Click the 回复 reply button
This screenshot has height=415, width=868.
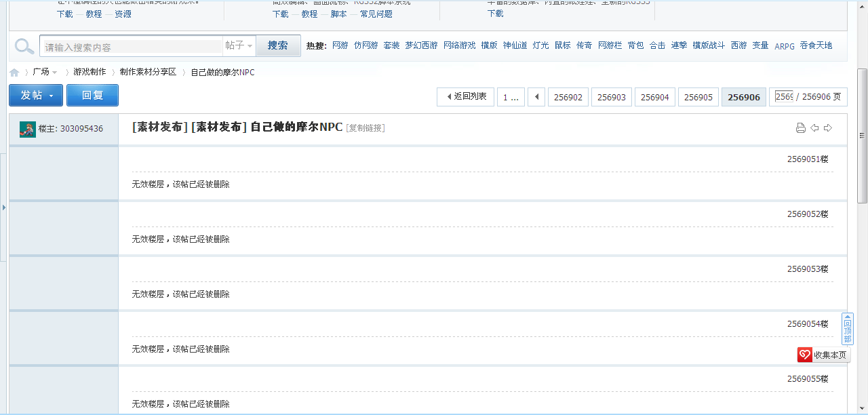tap(92, 96)
